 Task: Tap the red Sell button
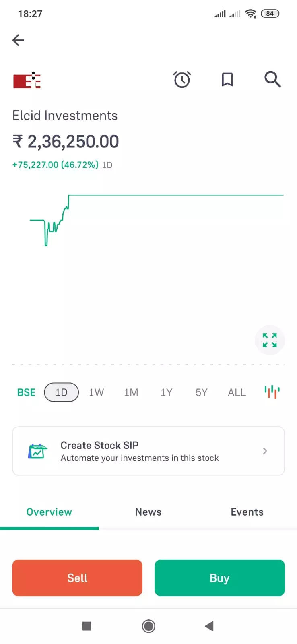click(77, 578)
